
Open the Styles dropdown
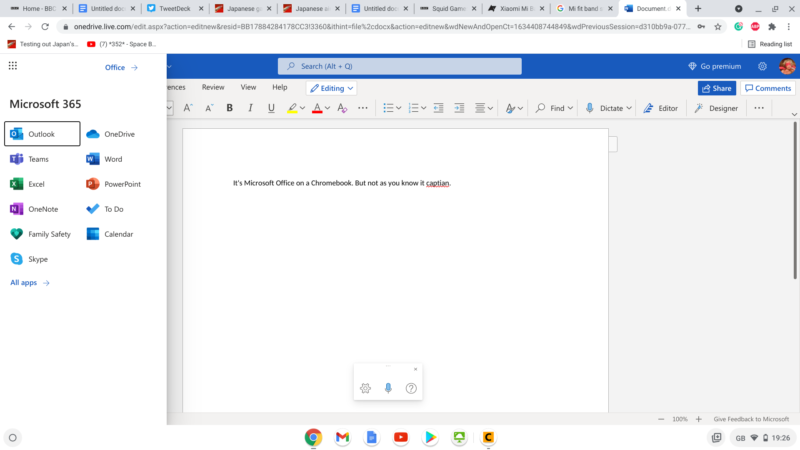point(514,108)
